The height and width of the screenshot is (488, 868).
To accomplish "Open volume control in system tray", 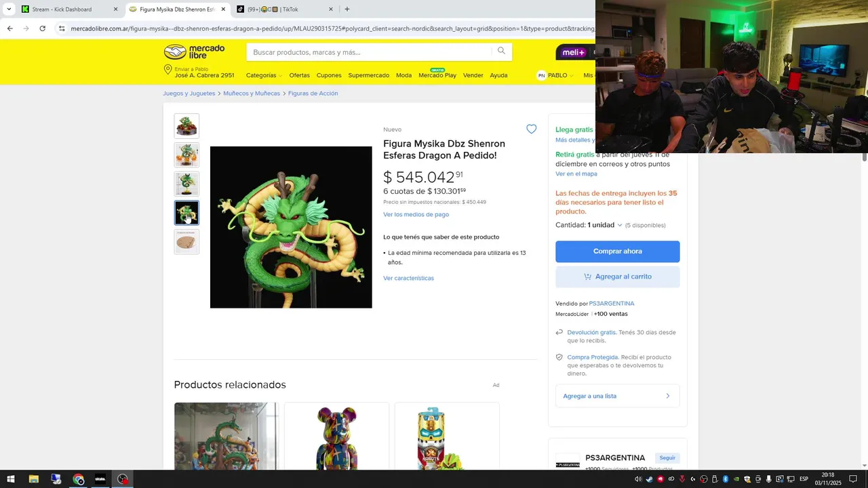I will [x=638, y=479].
